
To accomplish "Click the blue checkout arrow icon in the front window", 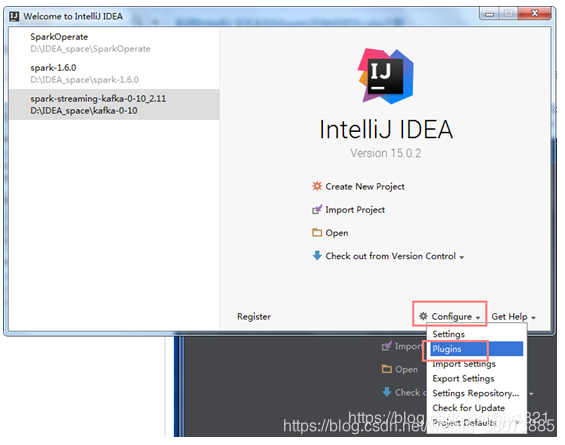I will (x=317, y=255).
